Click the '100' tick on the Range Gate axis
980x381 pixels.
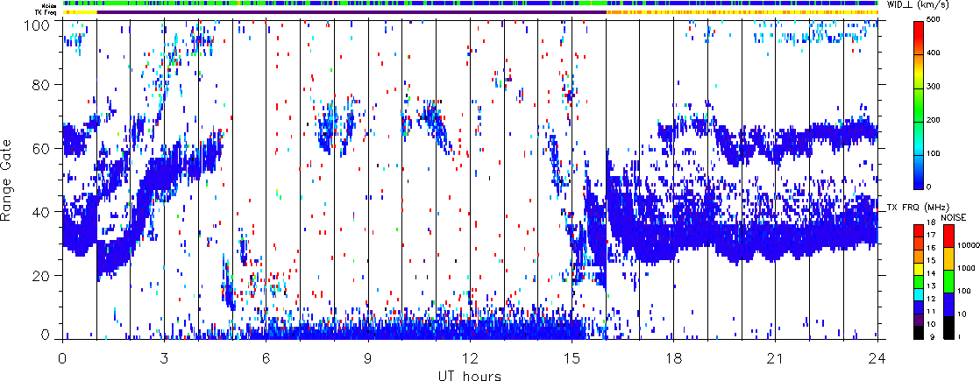click(37, 24)
